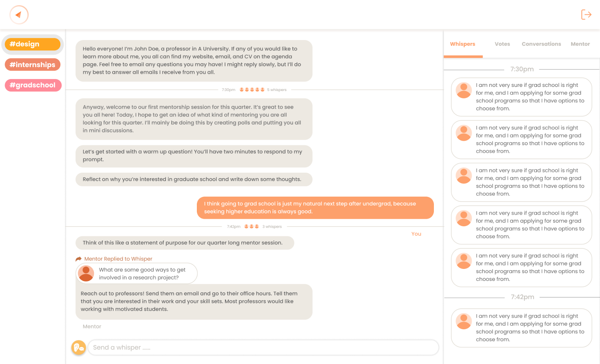This screenshot has height=364, width=600.
Task: Click the quoted research project whisper
Action: click(142, 273)
